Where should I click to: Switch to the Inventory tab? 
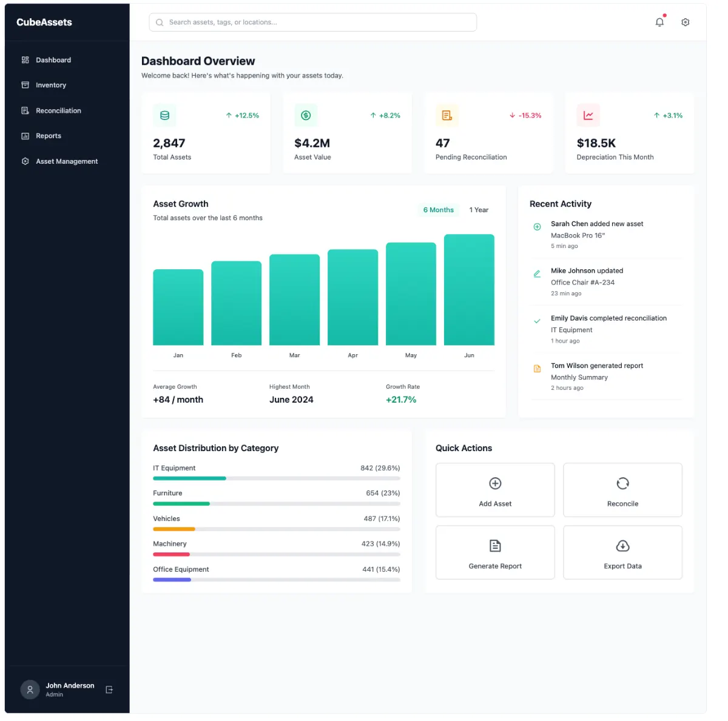tap(51, 85)
